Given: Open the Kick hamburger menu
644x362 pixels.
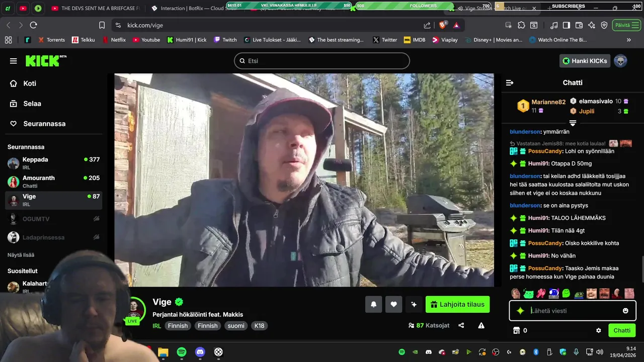Looking at the screenshot, I should coord(13,61).
